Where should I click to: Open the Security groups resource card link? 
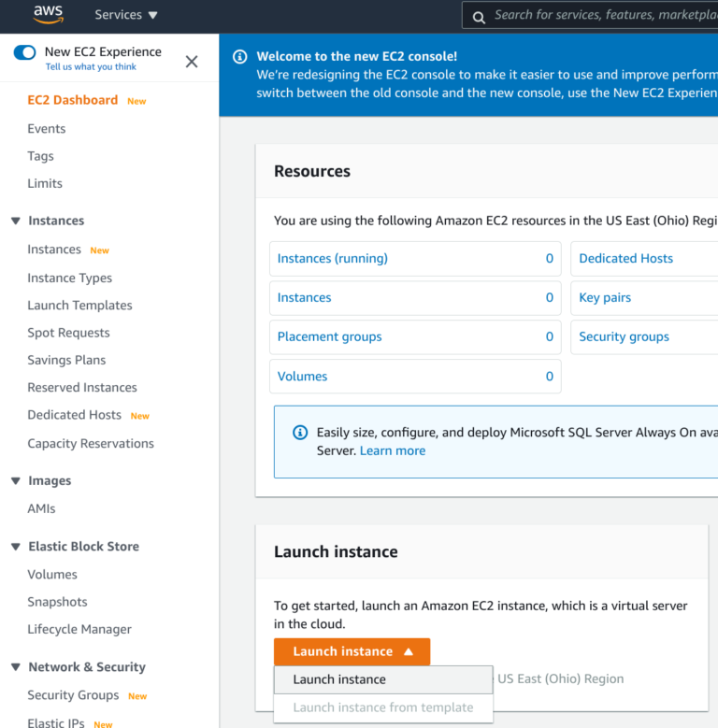[624, 337]
